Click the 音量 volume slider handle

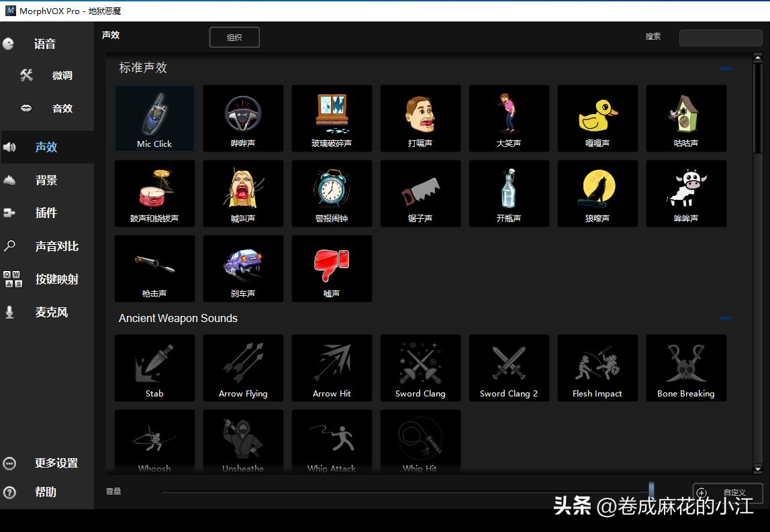[x=651, y=491]
